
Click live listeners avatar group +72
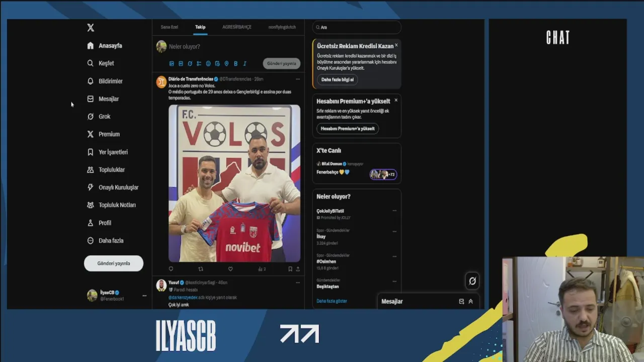click(x=383, y=174)
